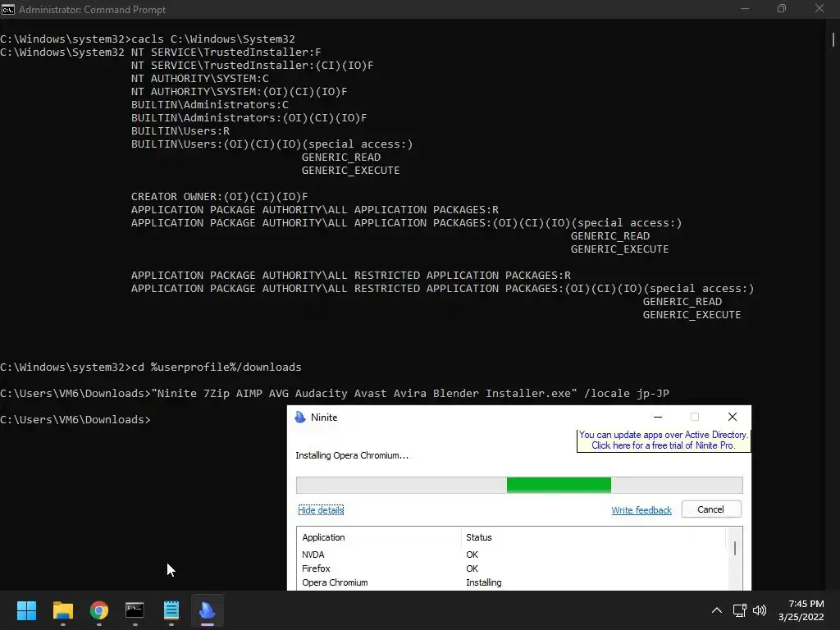Click the details list scrollbar thumb

click(734, 548)
